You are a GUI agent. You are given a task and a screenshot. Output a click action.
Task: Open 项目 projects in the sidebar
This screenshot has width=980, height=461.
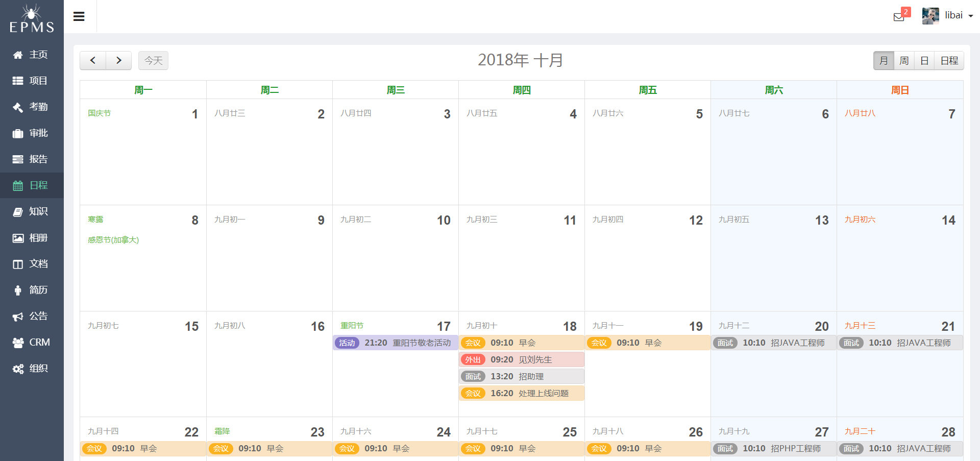[32, 81]
